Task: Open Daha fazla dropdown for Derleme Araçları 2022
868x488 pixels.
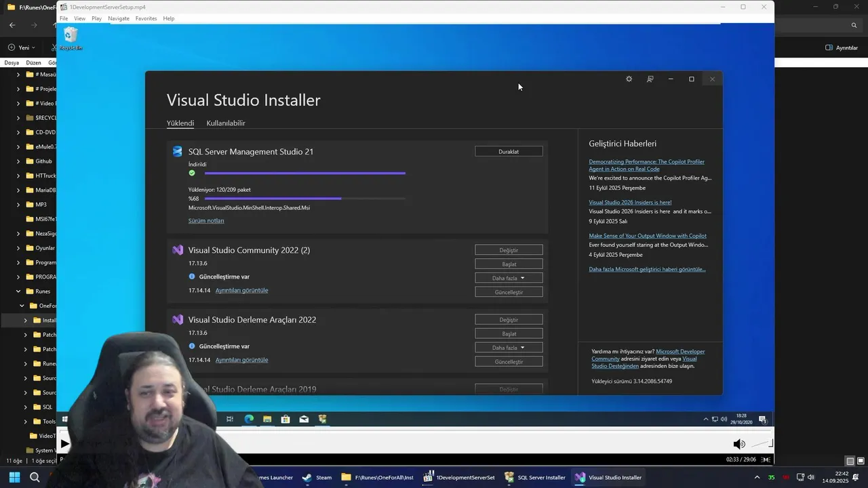Action: [x=509, y=348]
